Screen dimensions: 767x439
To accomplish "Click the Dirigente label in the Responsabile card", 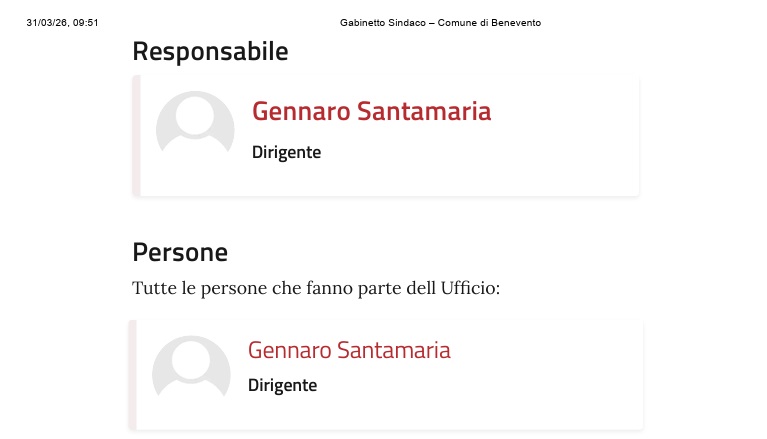I will click(286, 153).
